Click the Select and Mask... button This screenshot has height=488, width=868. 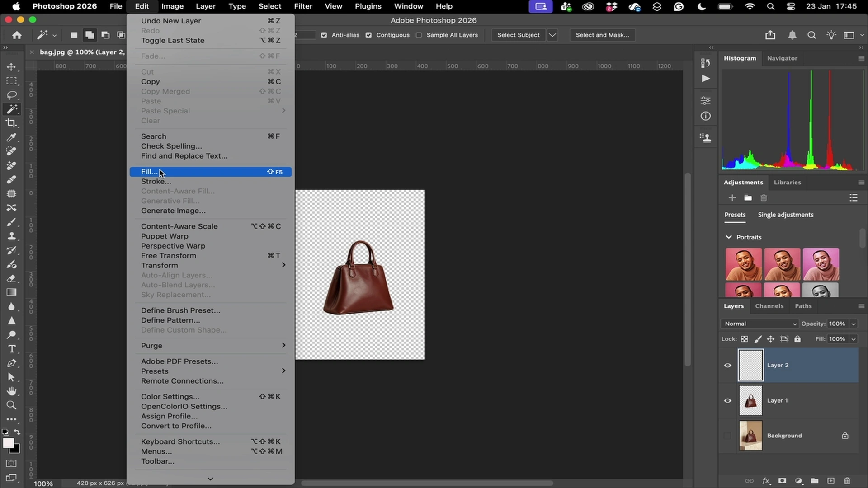pos(602,35)
